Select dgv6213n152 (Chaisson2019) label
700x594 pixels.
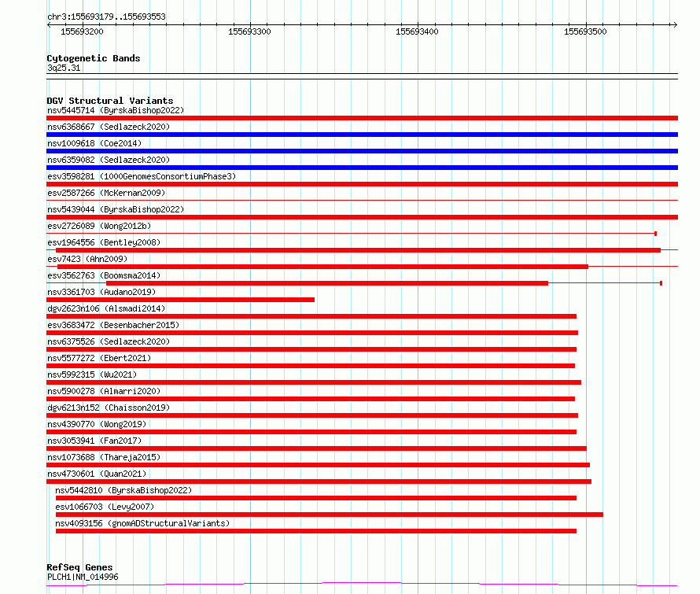click(109, 408)
